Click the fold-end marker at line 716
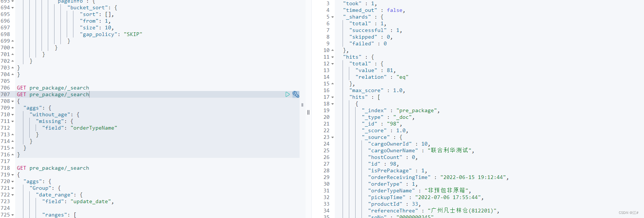 tap(13, 154)
